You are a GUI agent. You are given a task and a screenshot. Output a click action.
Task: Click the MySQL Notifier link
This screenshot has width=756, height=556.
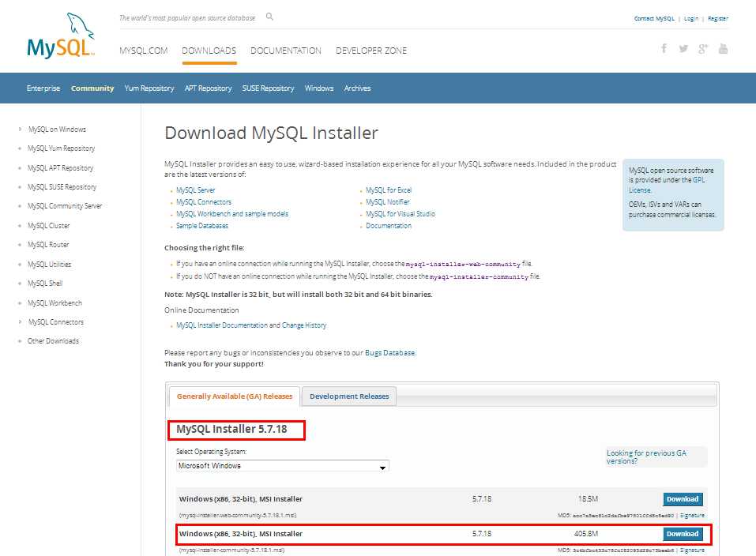(x=388, y=202)
